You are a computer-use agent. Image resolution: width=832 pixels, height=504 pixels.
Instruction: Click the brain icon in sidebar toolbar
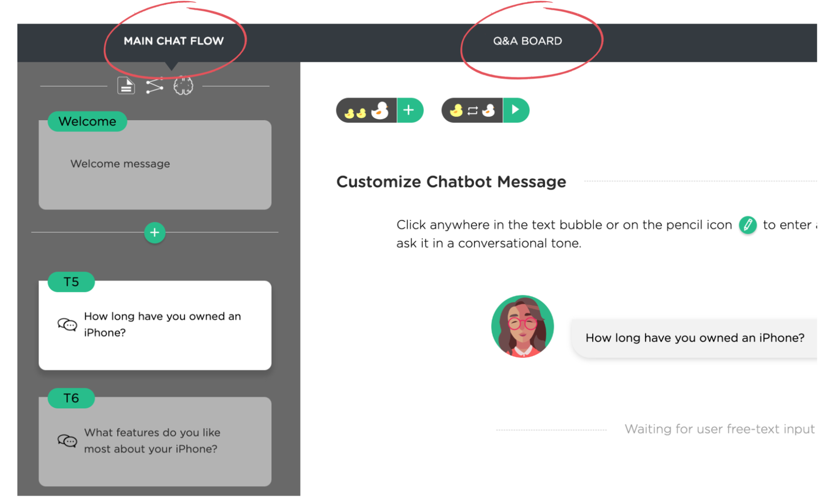pyautogui.click(x=183, y=86)
